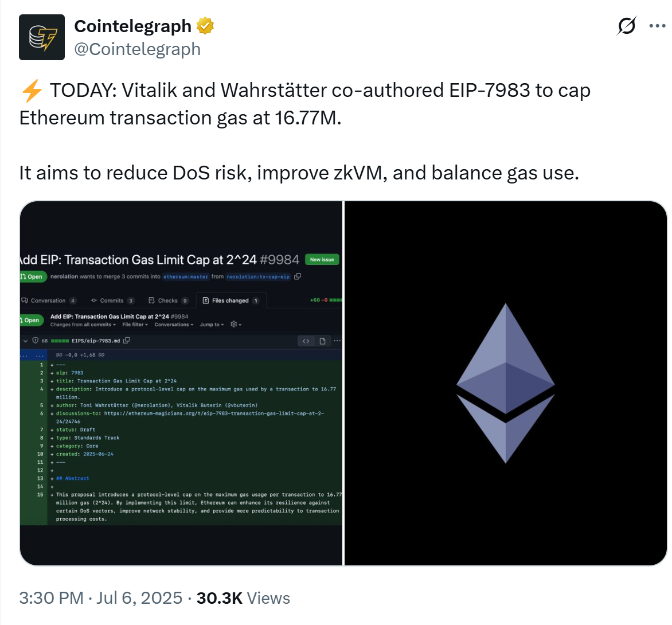Open the Jump to dropdown
This screenshot has height=625, width=672.
point(212,325)
